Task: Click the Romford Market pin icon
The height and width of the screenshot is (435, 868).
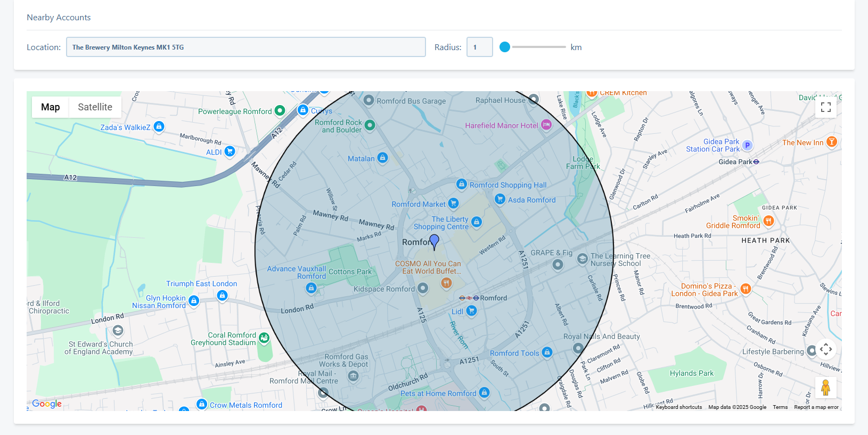Action: pyautogui.click(x=453, y=203)
